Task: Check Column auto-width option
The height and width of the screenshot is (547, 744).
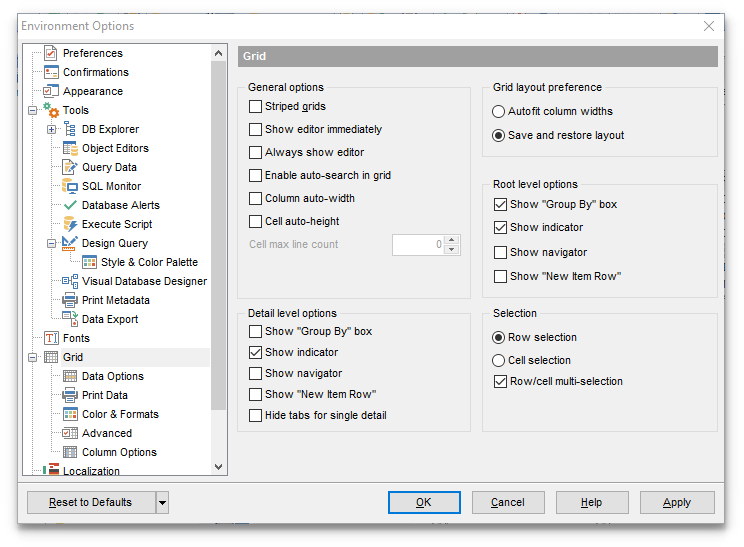Action: (255, 198)
